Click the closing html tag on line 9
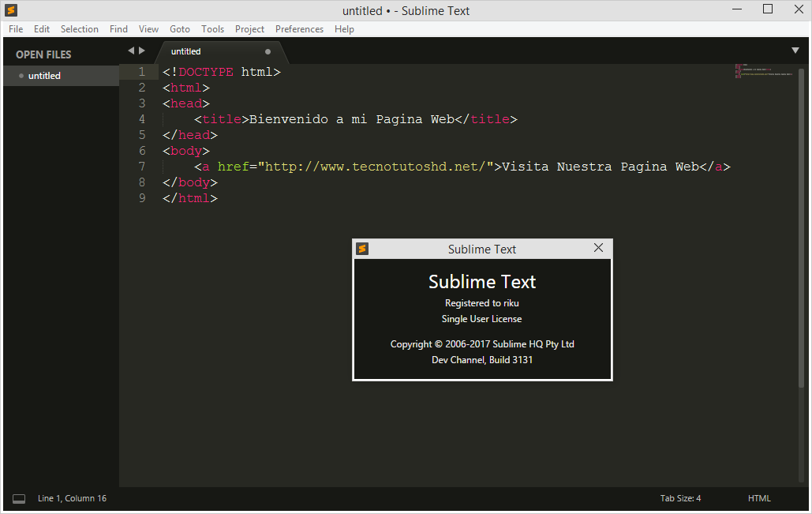812x514 pixels. (190, 198)
